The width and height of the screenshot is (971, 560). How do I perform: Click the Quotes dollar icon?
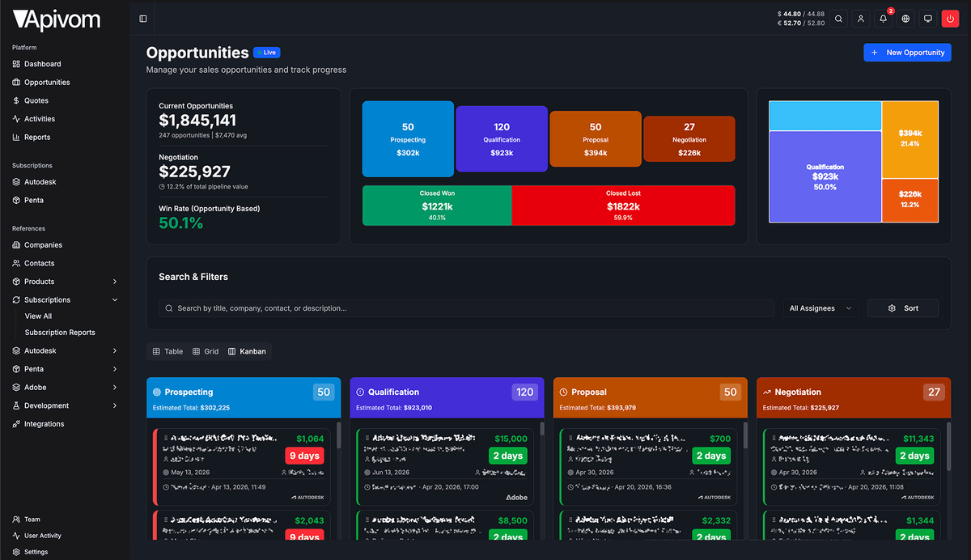click(x=16, y=100)
